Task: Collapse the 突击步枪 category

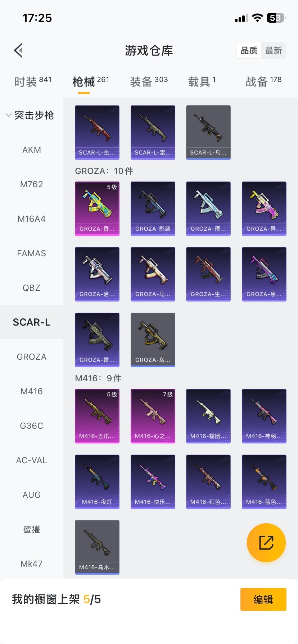Action: pos(30,115)
